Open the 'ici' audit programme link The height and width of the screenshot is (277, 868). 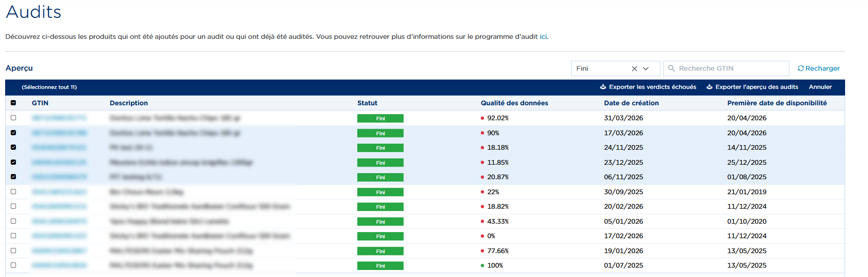pos(543,36)
